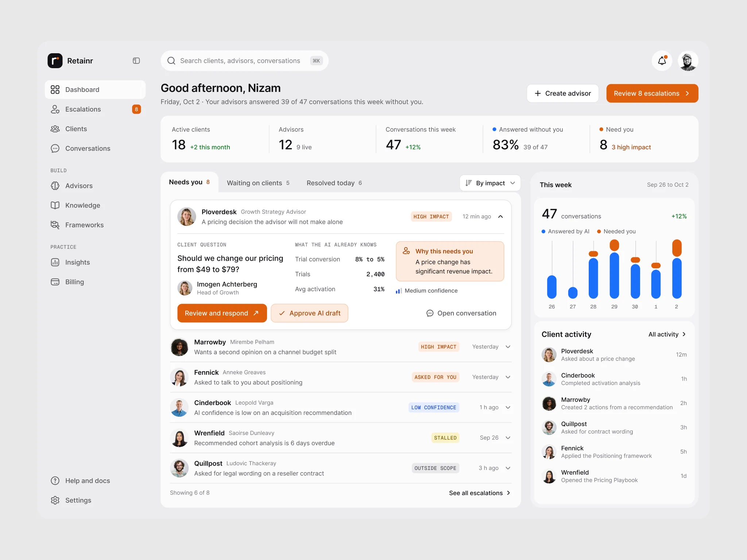Click the STALLED tag on Wrenfield row
The image size is (747, 560).
click(x=445, y=437)
